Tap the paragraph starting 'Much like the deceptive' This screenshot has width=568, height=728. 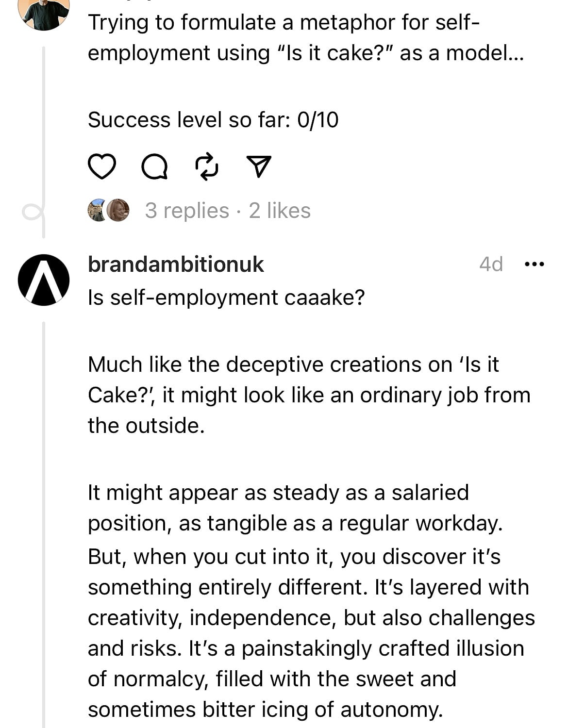309,395
